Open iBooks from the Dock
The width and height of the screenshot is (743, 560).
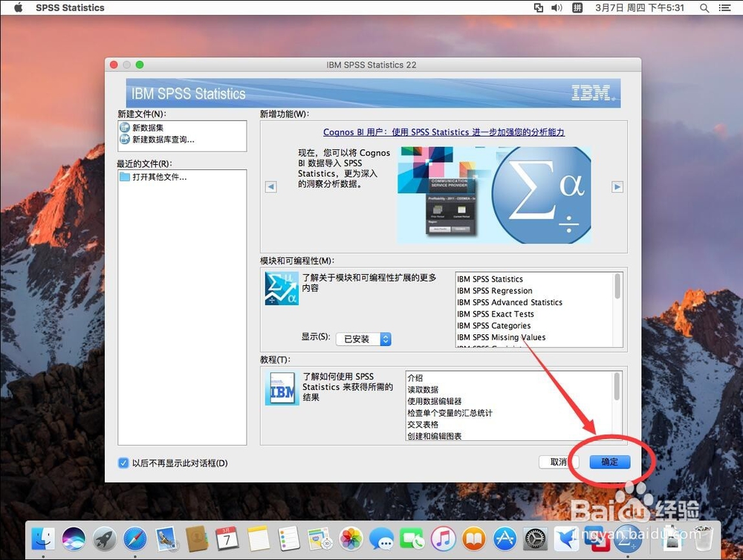(x=474, y=538)
